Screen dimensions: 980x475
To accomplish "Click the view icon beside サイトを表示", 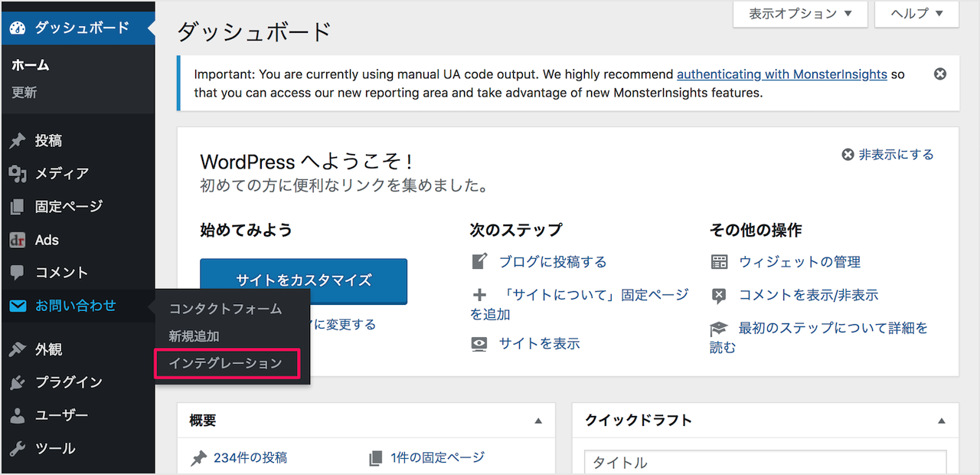I will pyautogui.click(x=479, y=343).
